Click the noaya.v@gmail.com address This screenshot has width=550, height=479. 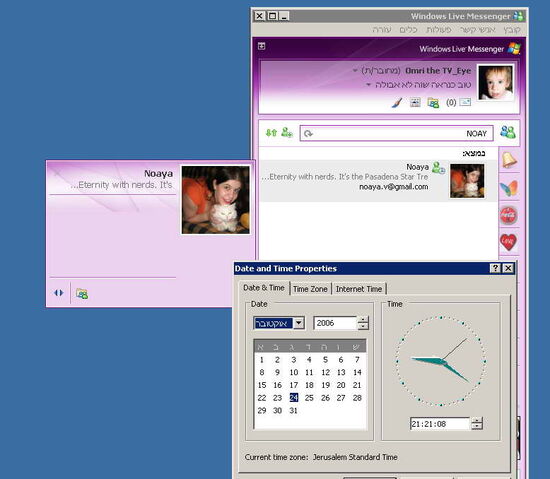(394, 187)
